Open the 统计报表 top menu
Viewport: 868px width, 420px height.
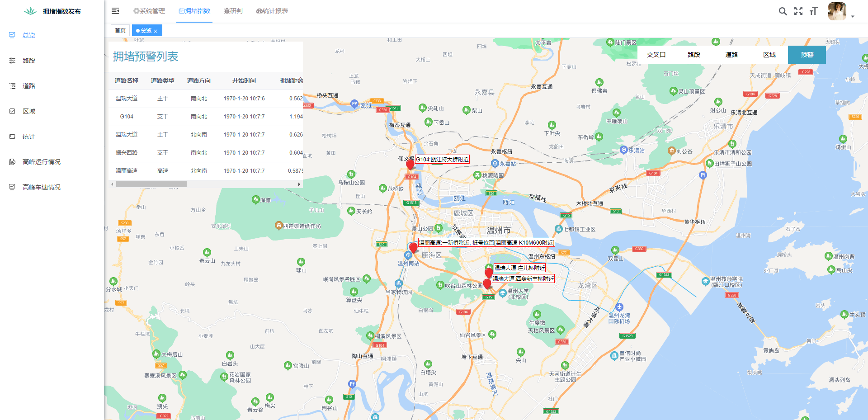pyautogui.click(x=272, y=11)
